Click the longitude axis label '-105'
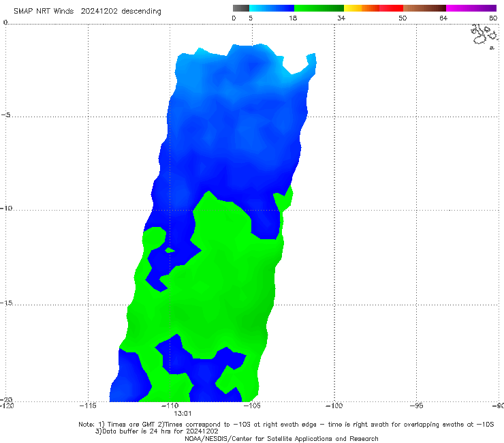This screenshot has width=504, height=443. pos(252,406)
